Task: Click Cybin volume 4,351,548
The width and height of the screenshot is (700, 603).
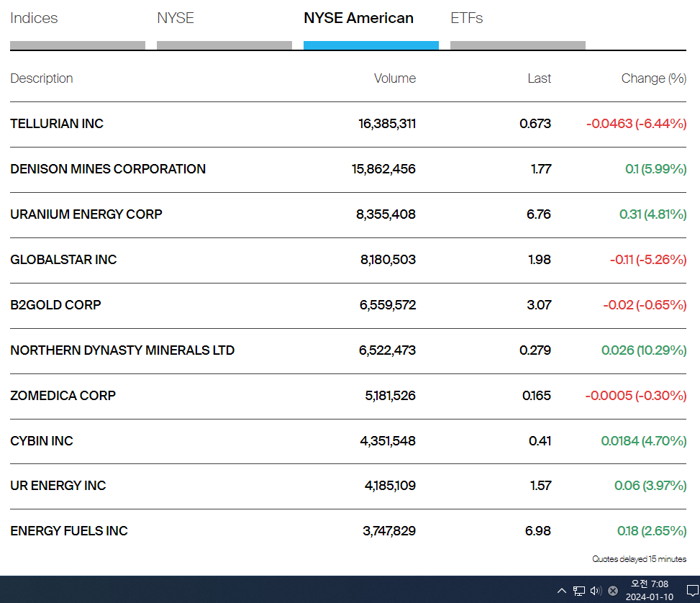Action: [388, 441]
